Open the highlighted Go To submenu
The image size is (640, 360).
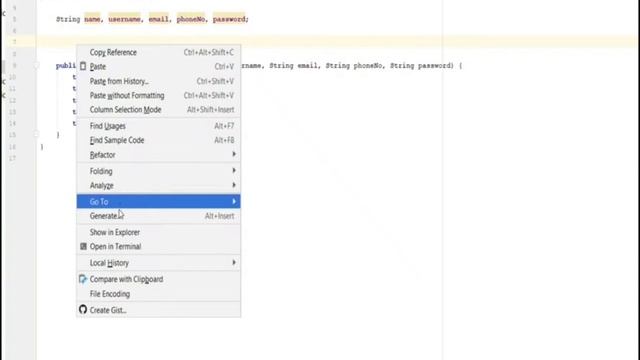click(x=158, y=201)
